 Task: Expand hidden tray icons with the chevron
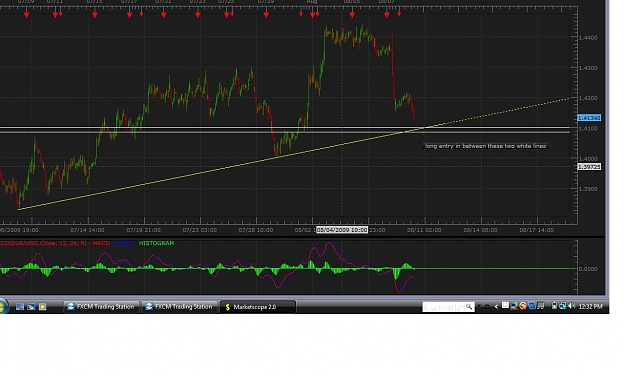click(496, 306)
